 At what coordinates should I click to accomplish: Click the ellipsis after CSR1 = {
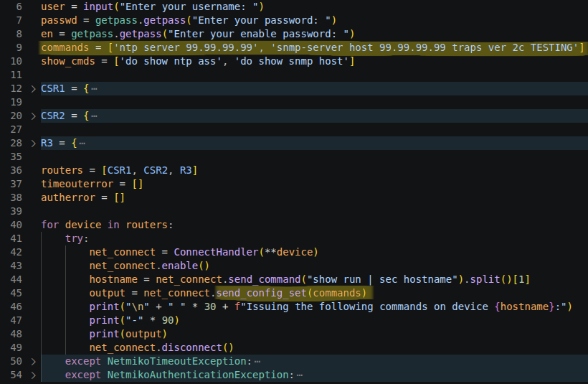coord(94,89)
